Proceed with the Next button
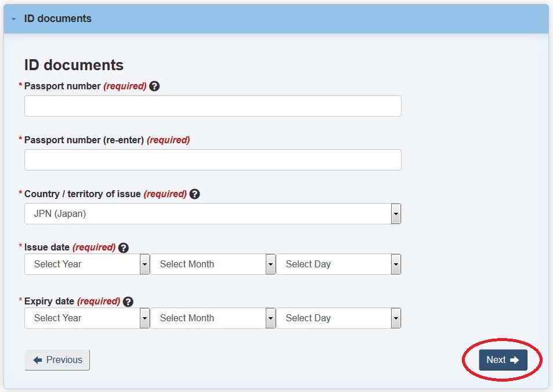Viewport: 553px width, 392px height. point(503,360)
